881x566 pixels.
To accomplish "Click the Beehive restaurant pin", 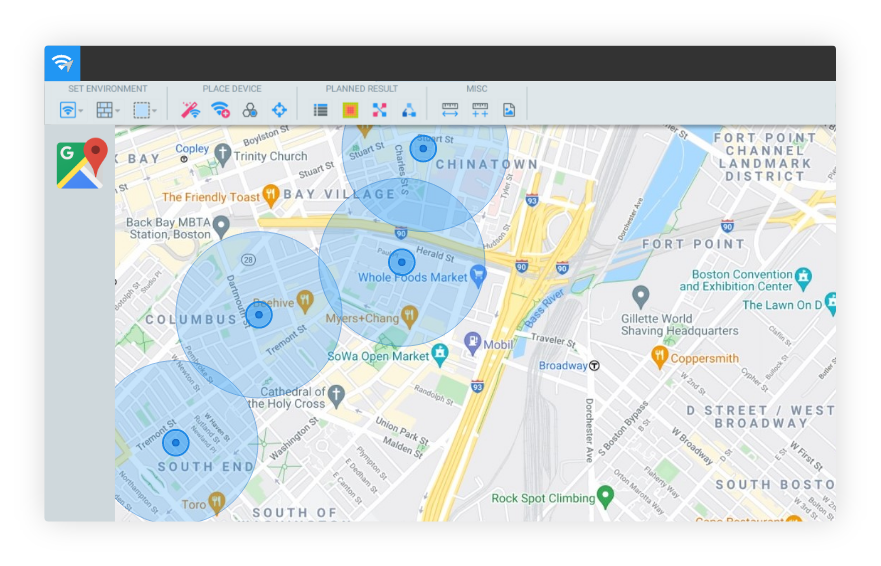I will pos(305,302).
